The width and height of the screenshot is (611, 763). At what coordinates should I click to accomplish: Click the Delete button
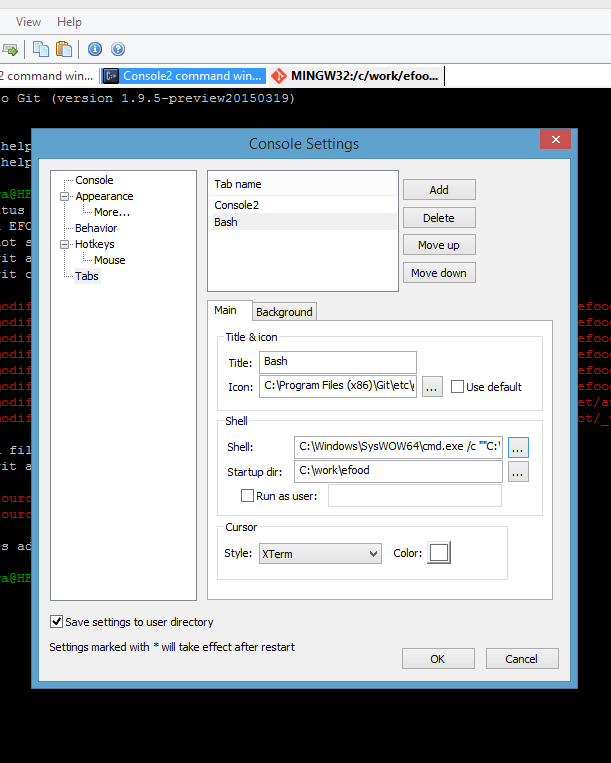(x=439, y=218)
